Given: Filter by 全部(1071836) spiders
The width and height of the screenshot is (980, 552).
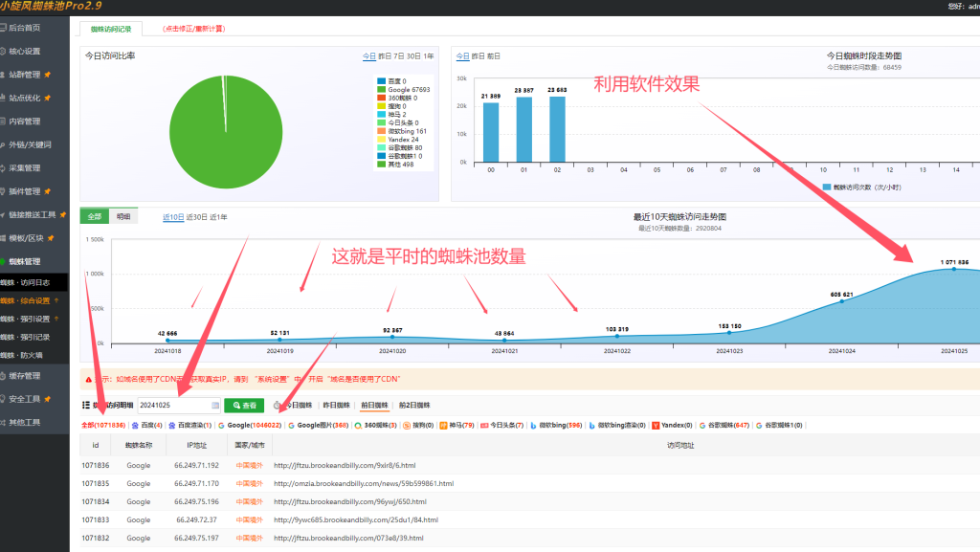Looking at the screenshot, I should (103, 425).
